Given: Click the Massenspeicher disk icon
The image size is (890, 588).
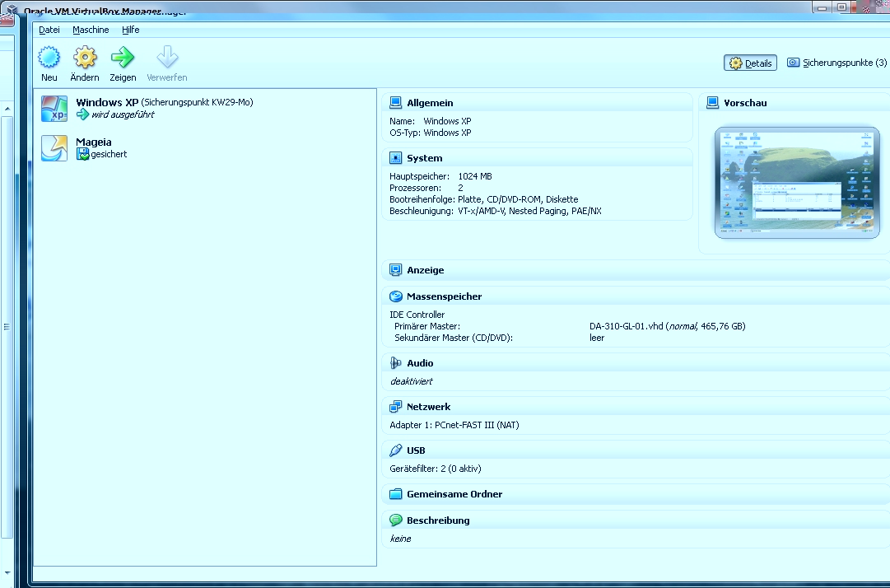Looking at the screenshot, I should (x=396, y=296).
